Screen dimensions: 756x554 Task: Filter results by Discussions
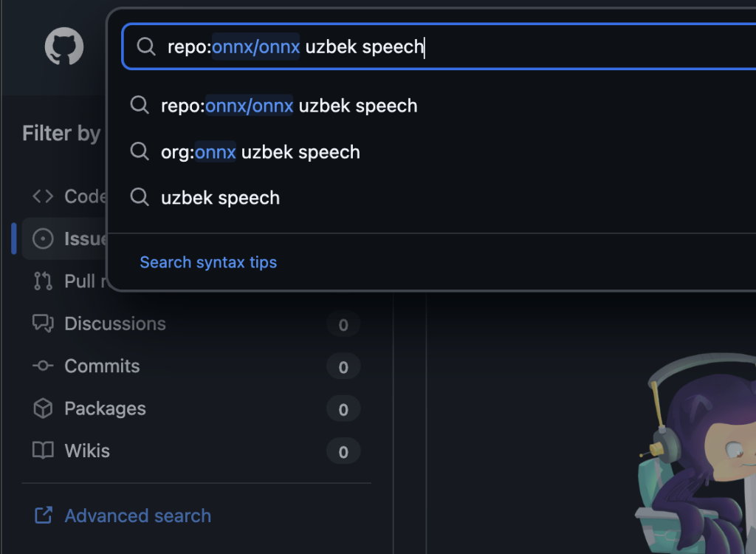[115, 324]
